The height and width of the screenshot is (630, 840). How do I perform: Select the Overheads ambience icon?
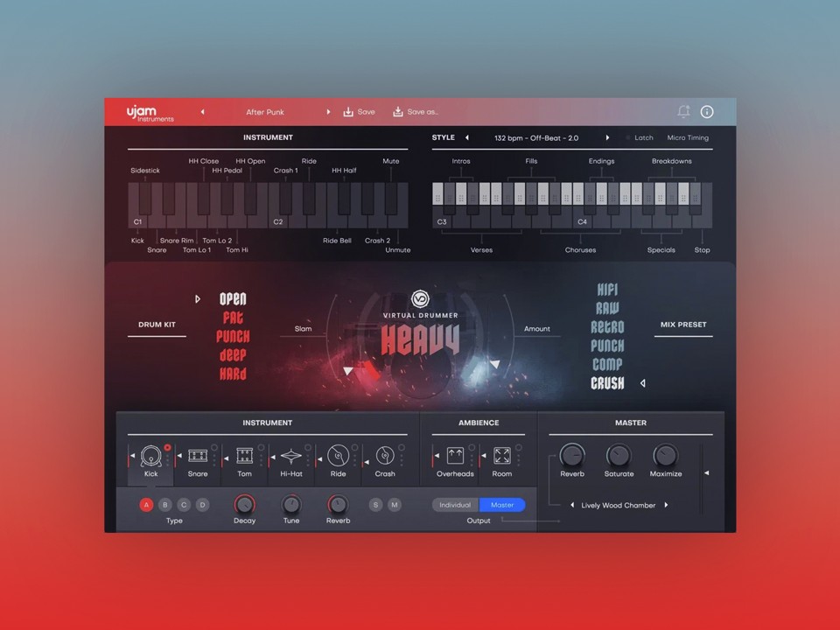pos(455,456)
